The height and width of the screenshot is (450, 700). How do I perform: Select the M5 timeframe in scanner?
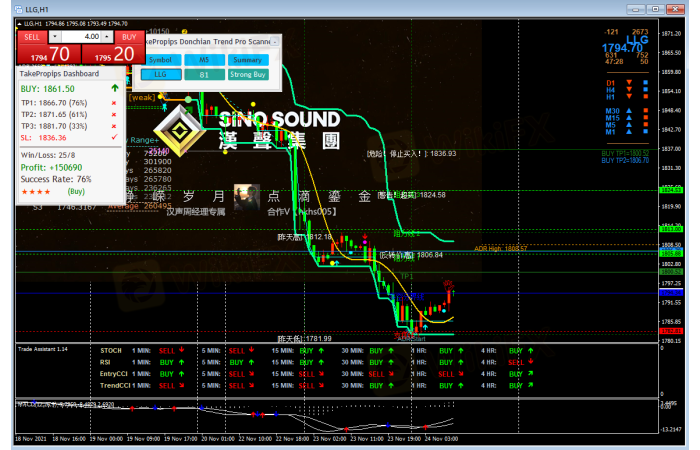[203, 60]
